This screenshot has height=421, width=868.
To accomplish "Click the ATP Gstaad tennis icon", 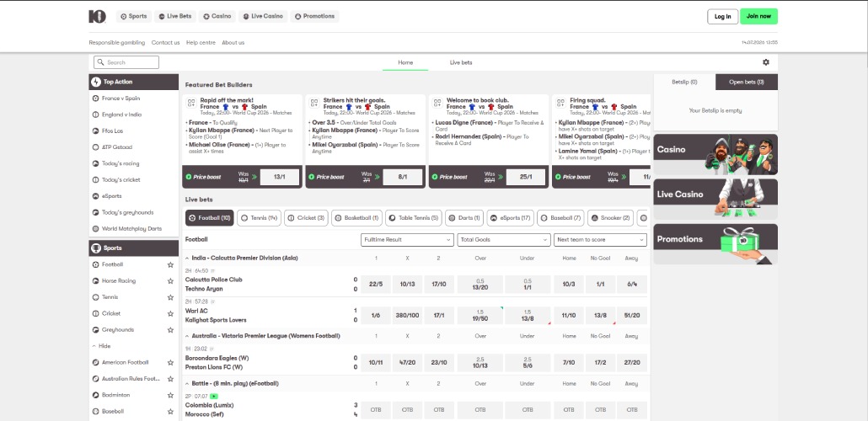I will tap(96, 147).
